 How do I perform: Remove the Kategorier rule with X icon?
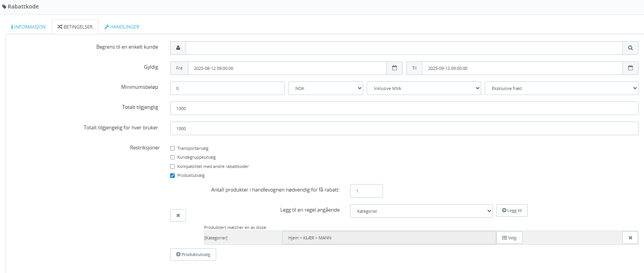tap(630, 238)
